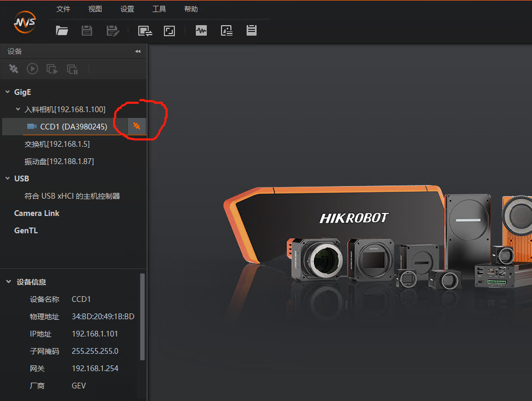The image size is (532, 401).
Task: Open the 文件 menu
Action: 63,9
